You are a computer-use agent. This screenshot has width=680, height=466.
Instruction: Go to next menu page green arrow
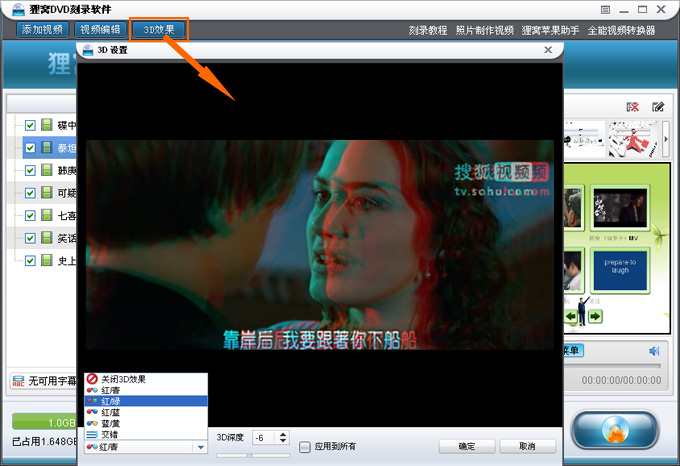pyautogui.click(x=596, y=316)
